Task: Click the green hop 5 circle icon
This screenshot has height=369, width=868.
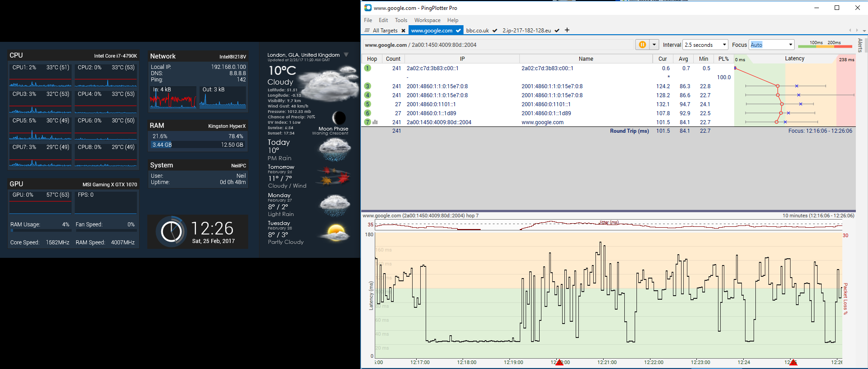Action: (368, 104)
